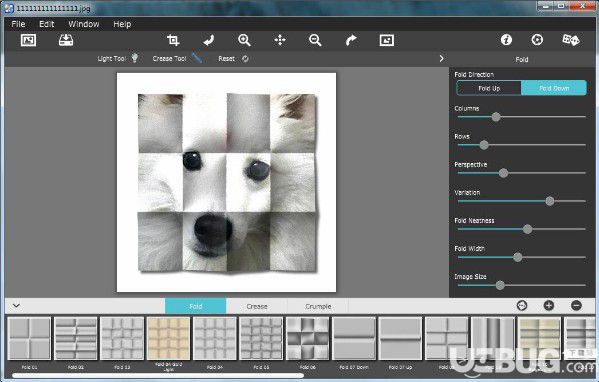The width and height of the screenshot is (599, 382).
Task: Click the presets horizontal scrollbar
Action: pyautogui.click(x=158, y=376)
